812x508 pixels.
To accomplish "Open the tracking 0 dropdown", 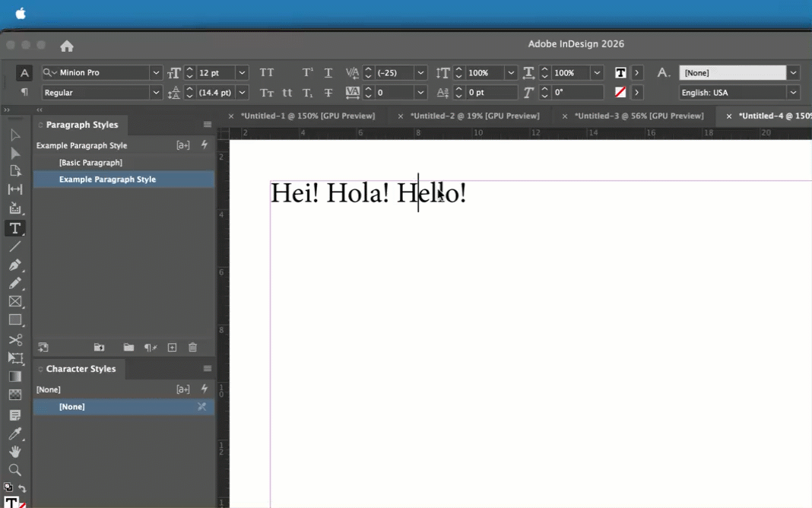I will click(420, 93).
